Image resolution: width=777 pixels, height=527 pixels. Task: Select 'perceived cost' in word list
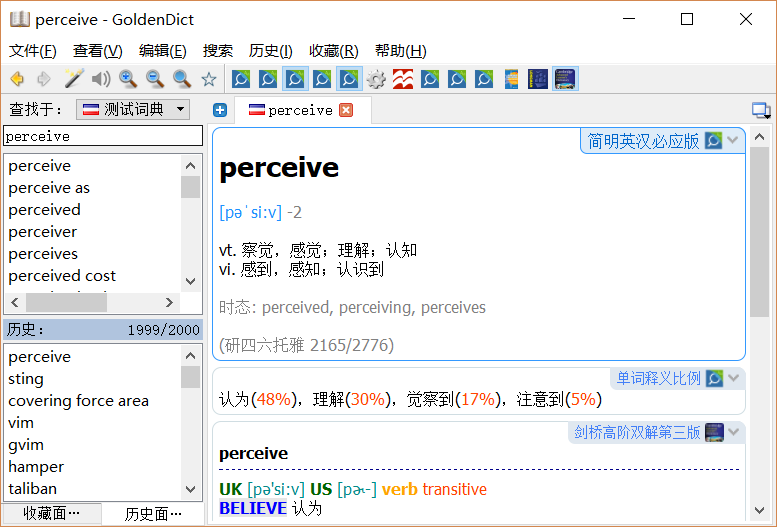click(x=62, y=275)
